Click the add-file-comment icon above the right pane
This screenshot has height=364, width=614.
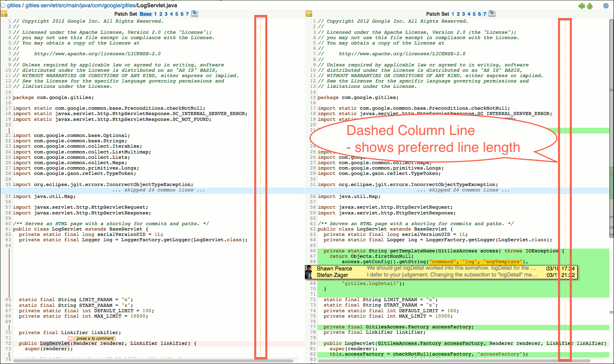(x=309, y=13)
